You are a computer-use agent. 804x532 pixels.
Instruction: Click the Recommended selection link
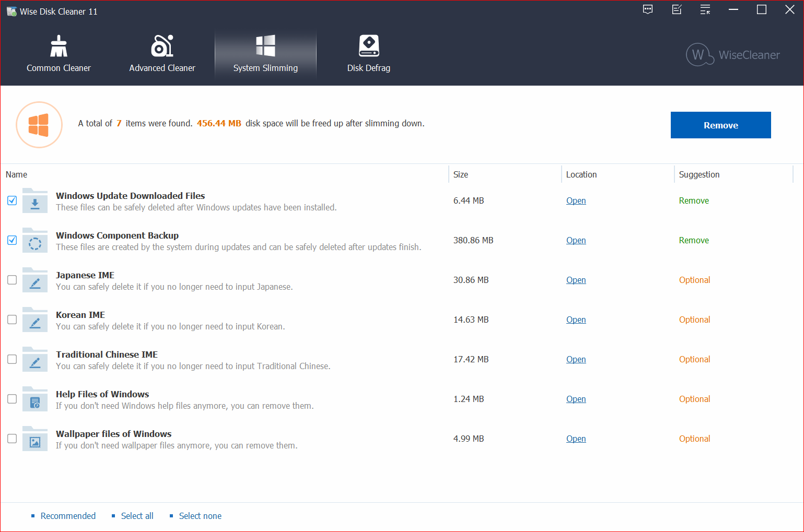[68, 516]
